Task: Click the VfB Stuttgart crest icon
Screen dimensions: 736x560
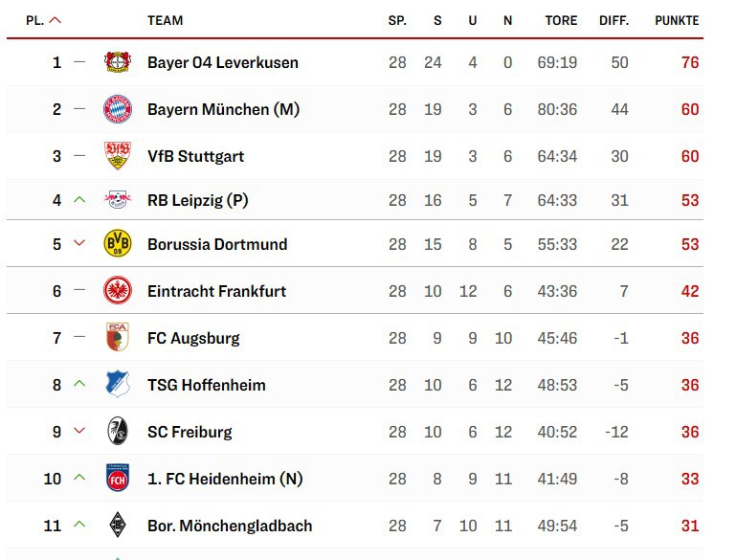Action: [x=118, y=156]
